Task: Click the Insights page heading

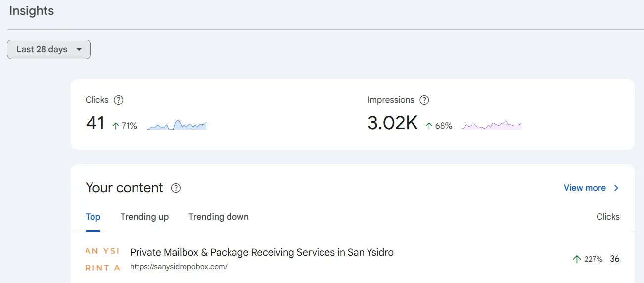Action: pyautogui.click(x=32, y=11)
